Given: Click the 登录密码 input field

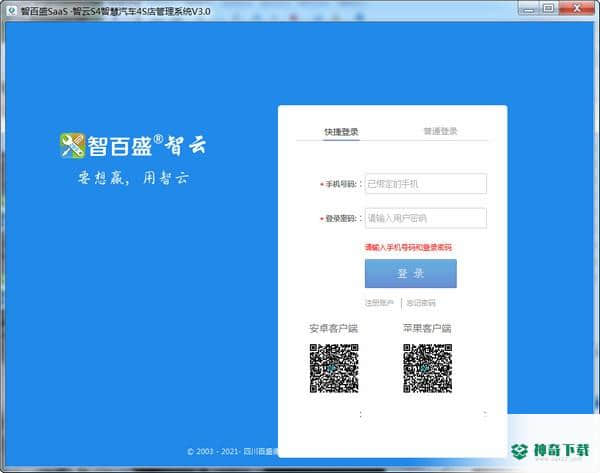Looking at the screenshot, I should coord(426,218).
